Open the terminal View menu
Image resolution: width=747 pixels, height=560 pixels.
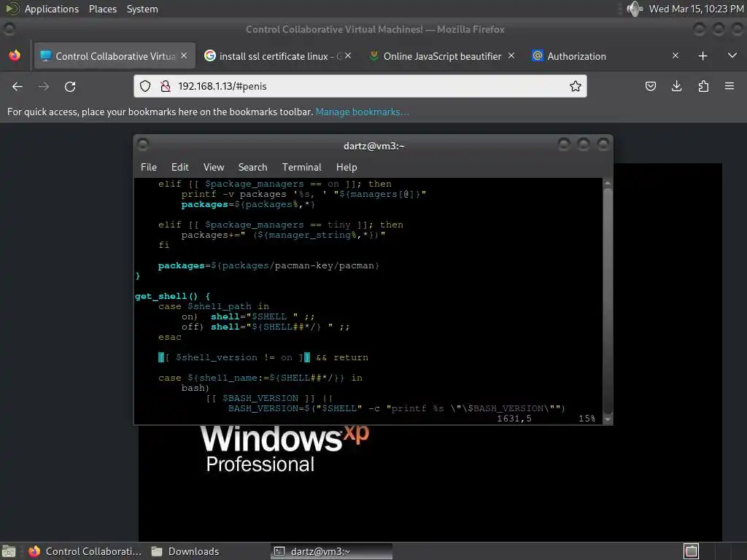pos(214,167)
